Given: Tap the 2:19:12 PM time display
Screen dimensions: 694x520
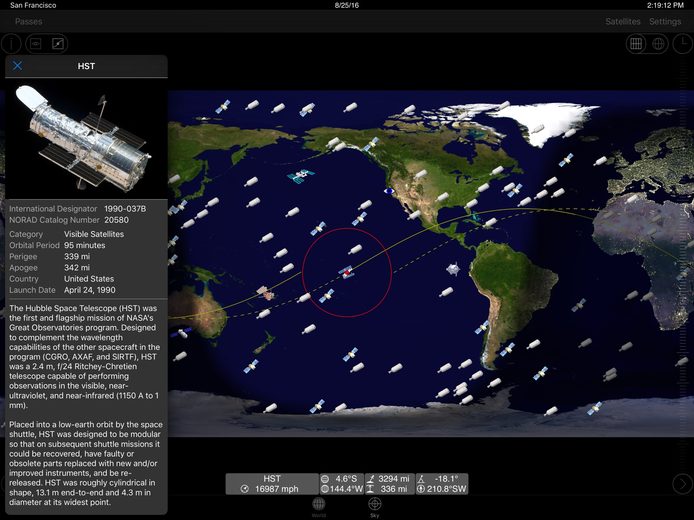Looking at the screenshot, I should pos(665,5).
